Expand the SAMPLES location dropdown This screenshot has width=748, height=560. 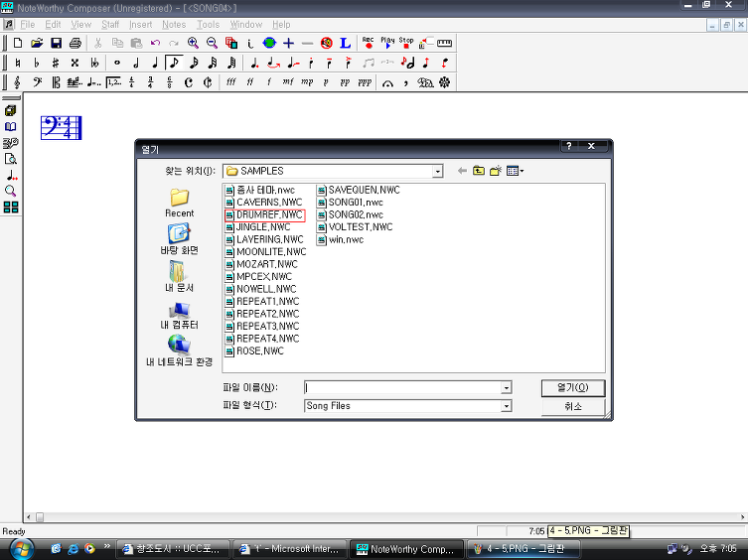pos(437,171)
